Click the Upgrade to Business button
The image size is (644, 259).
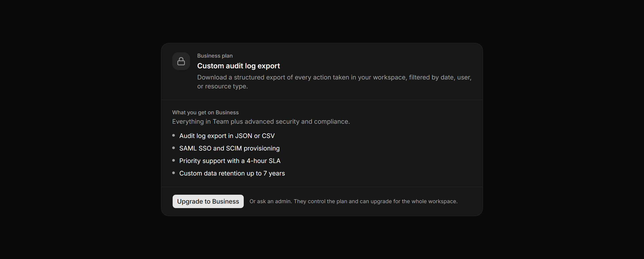point(208,201)
